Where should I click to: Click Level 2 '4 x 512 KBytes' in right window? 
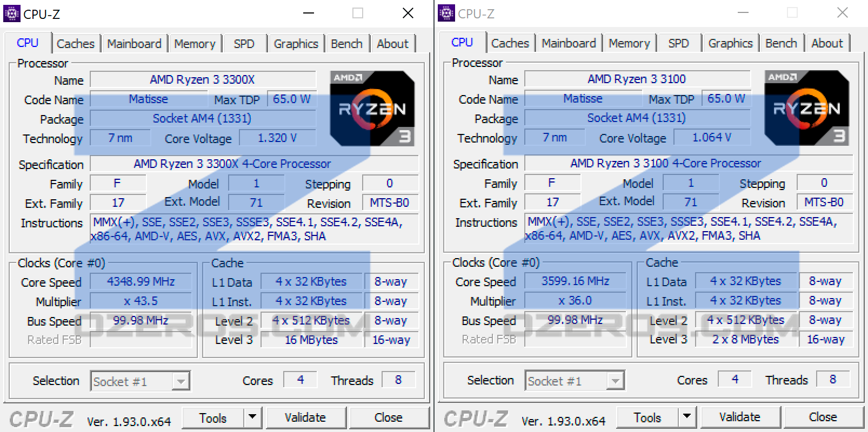point(746,320)
